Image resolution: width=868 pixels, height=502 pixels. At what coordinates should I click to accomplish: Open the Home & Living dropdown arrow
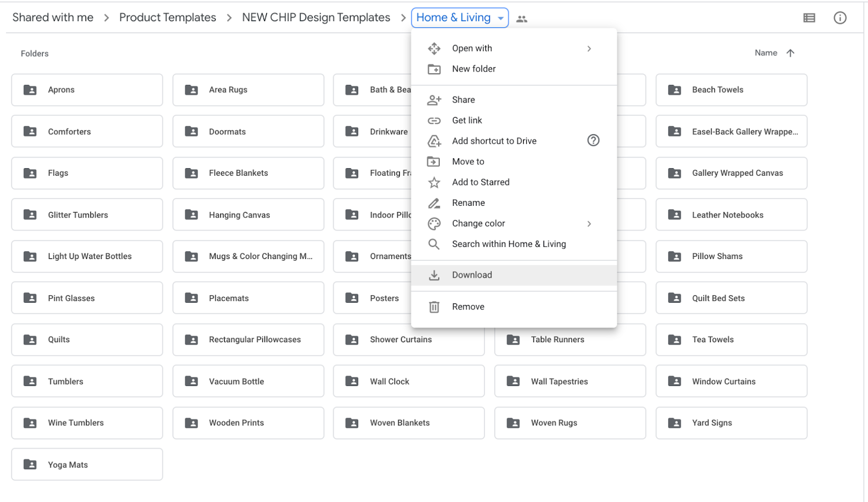[x=499, y=17]
